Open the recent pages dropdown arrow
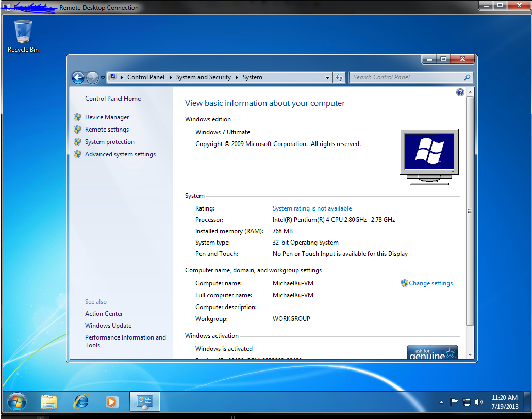This screenshot has width=532, height=419. pos(103,77)
